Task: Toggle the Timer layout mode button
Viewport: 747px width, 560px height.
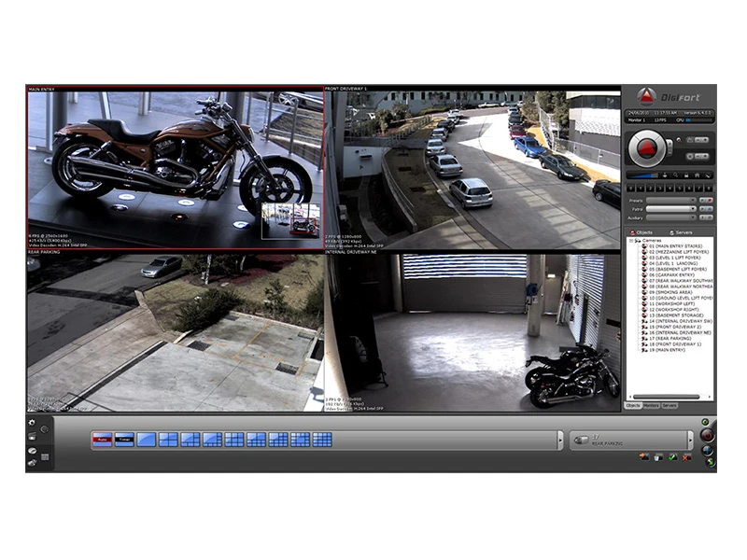Action: click(123, 440)
